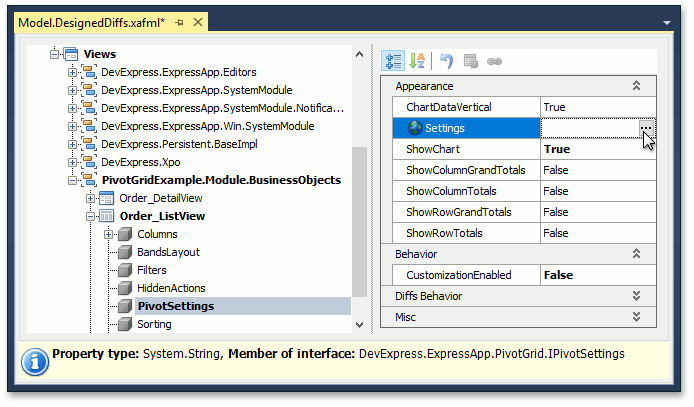The image size is (694, 407).
Task: Select the ShowRowGrandTotals property
Action: coord(459,212)
